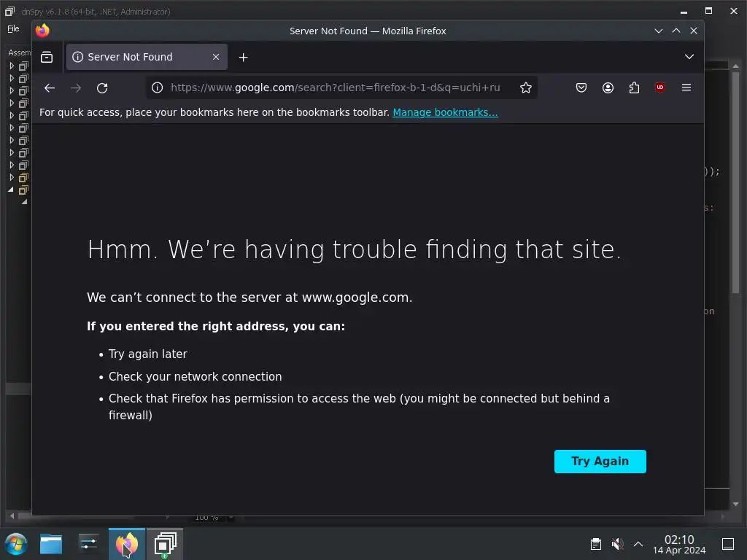Expand the ninth assembly node in dnSpy
The image size is (747, 560).
tap(12, 165)
